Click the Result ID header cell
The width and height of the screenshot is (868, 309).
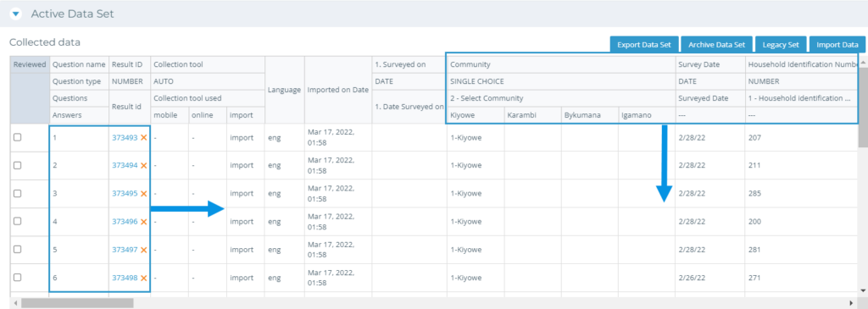click(129, 64)
